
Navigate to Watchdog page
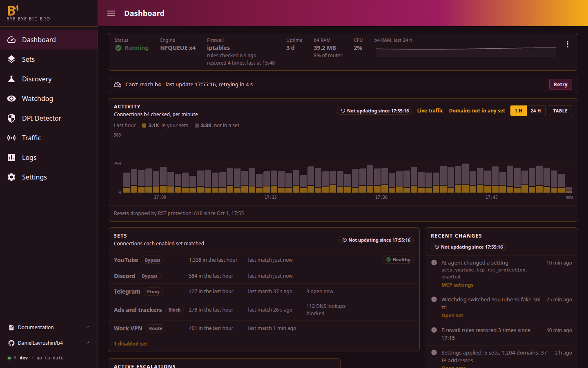(x=49, y=99)
